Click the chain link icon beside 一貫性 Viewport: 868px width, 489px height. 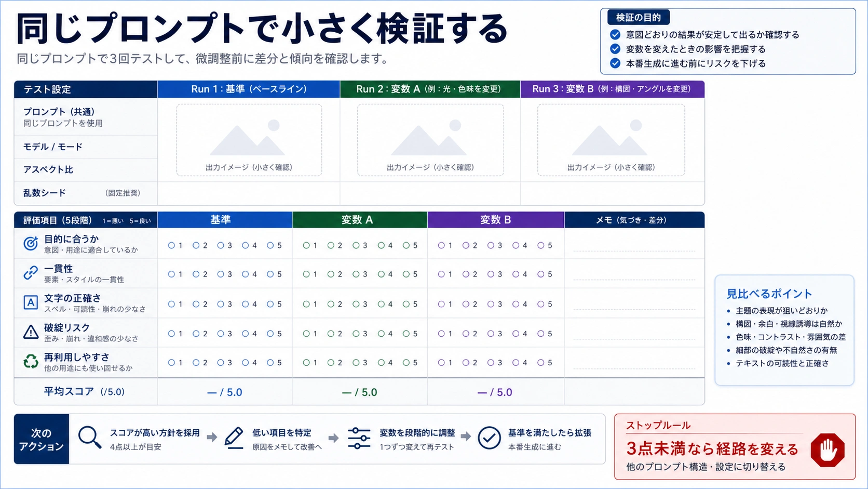pos(31,273)
